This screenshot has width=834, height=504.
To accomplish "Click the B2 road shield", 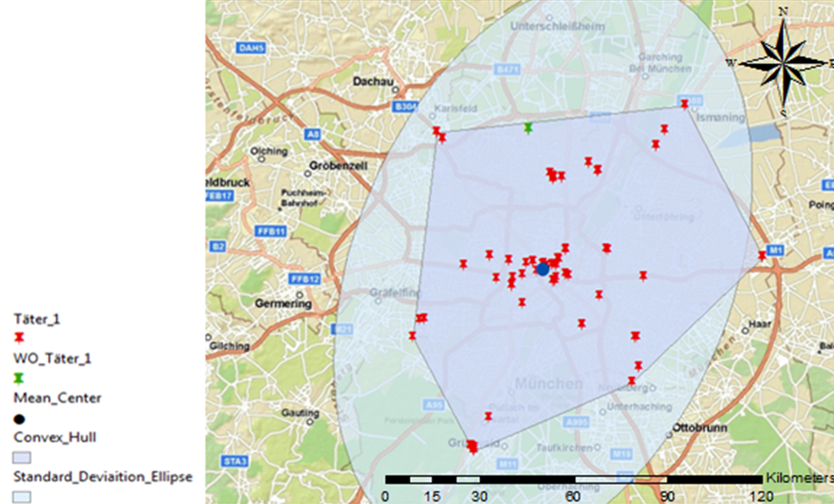I will point(218,247).
